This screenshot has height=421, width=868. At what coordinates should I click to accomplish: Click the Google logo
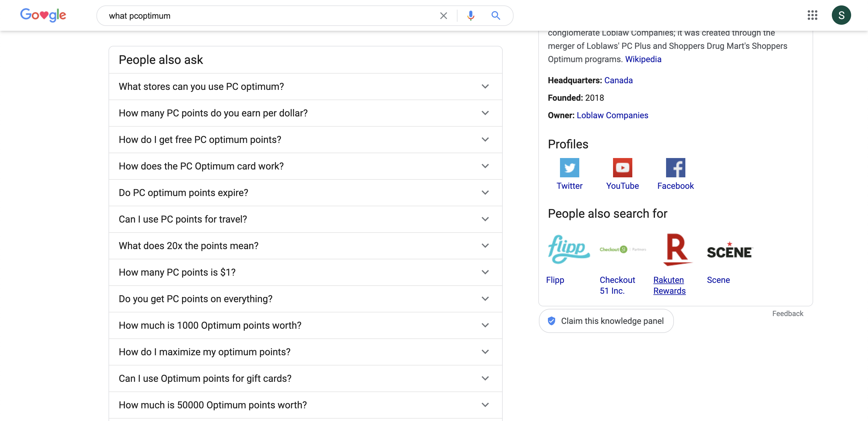point(43,15)
